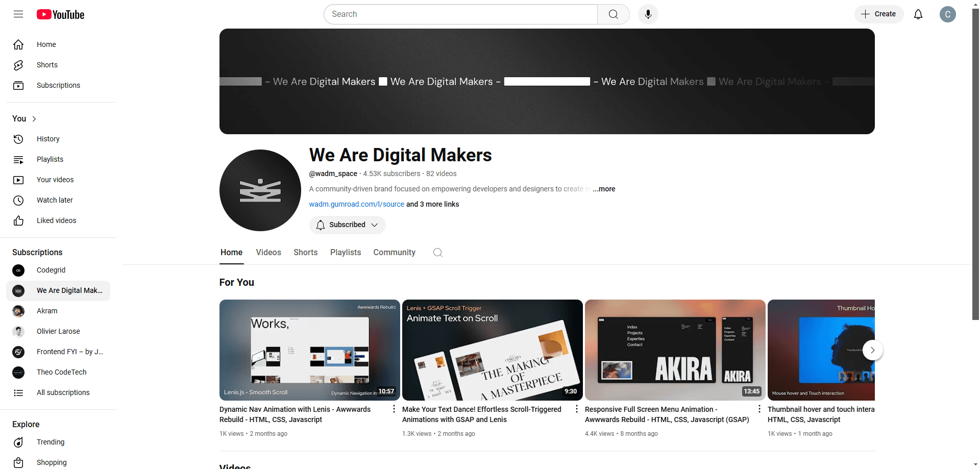Open Shopping in Explore
Image resolution: width=980 pixels, height=469 pixels.
pos(58,462)
